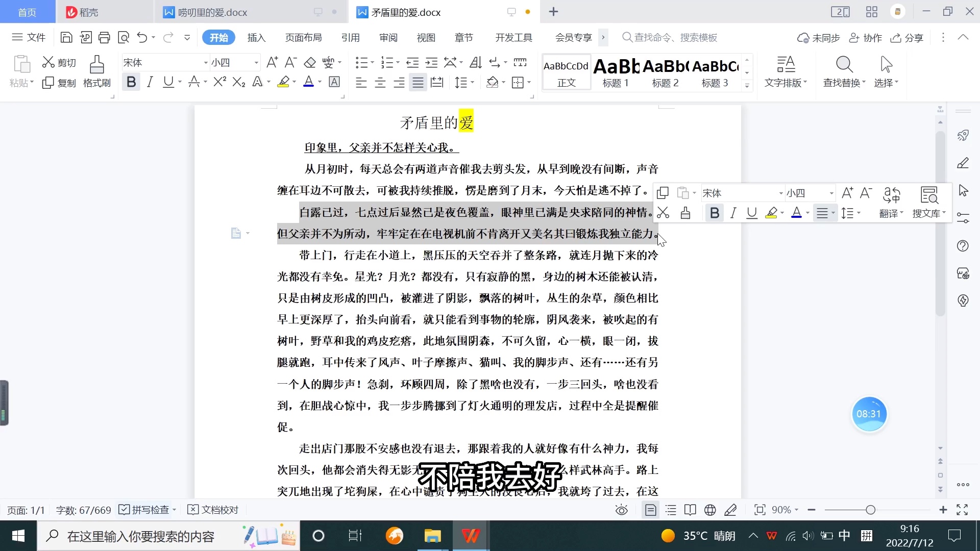Apply subscript formatting
This screenshot has height=551, width=980.
tap(239, 82)
